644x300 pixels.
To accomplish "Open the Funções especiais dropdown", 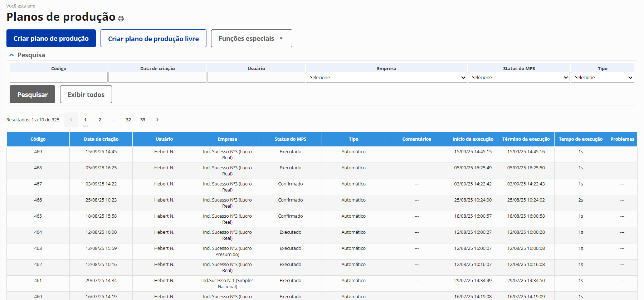I will [251, 38].
